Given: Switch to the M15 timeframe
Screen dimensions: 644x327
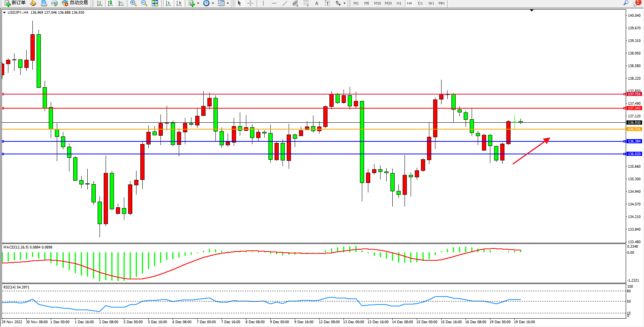Looking at the screenshot, I should click(377, 3).
